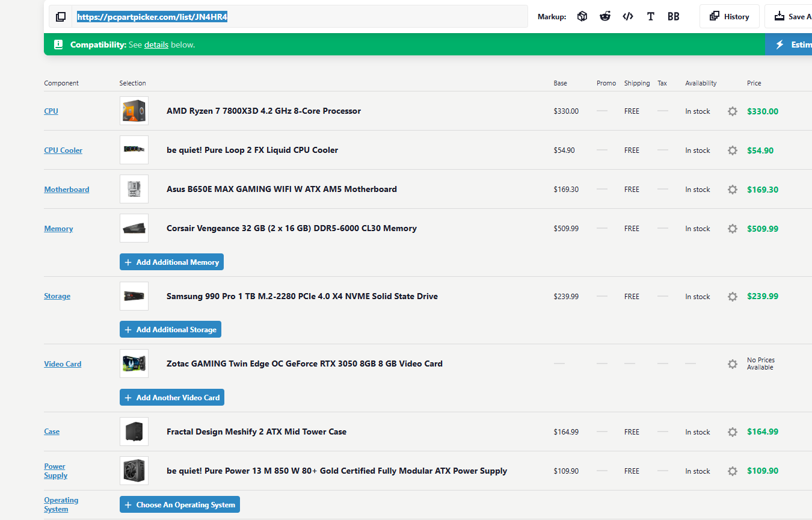The height and width of the screenshot is (520, 812).
Task: Click the Fractal Meshify 2 case thumbnail
Action: [134, 432]
